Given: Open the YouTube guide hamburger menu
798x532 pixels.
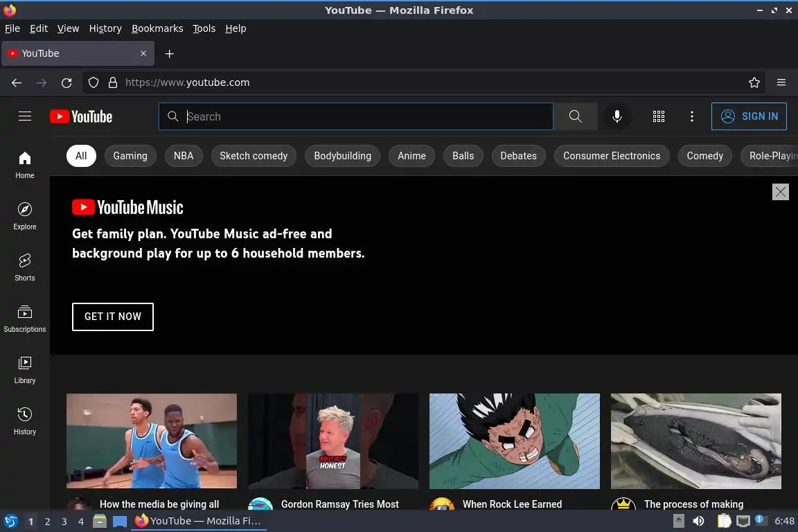Looking at the screenshot, I should (x=24, y=116).
